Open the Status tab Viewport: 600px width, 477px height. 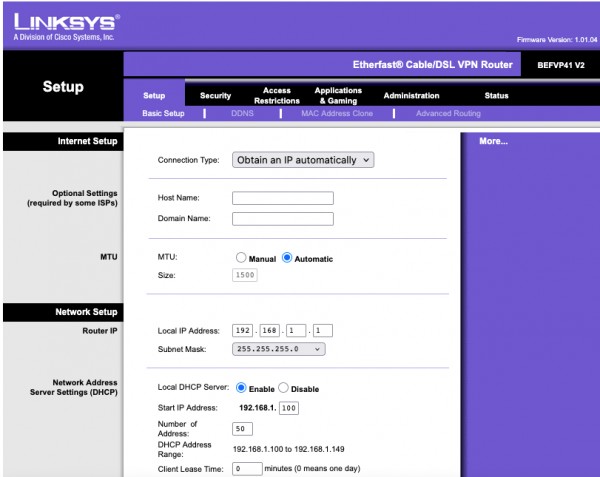pyautogui.click(x=496, y=96)
